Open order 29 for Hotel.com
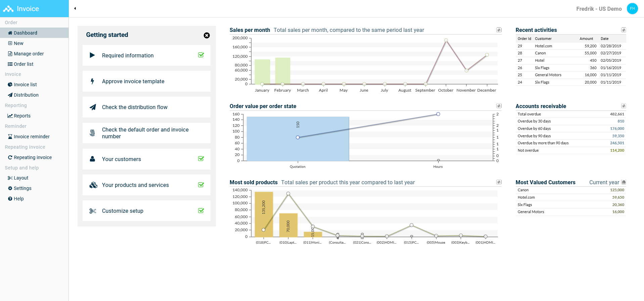The image size is (644, 301). click(571, 46)
